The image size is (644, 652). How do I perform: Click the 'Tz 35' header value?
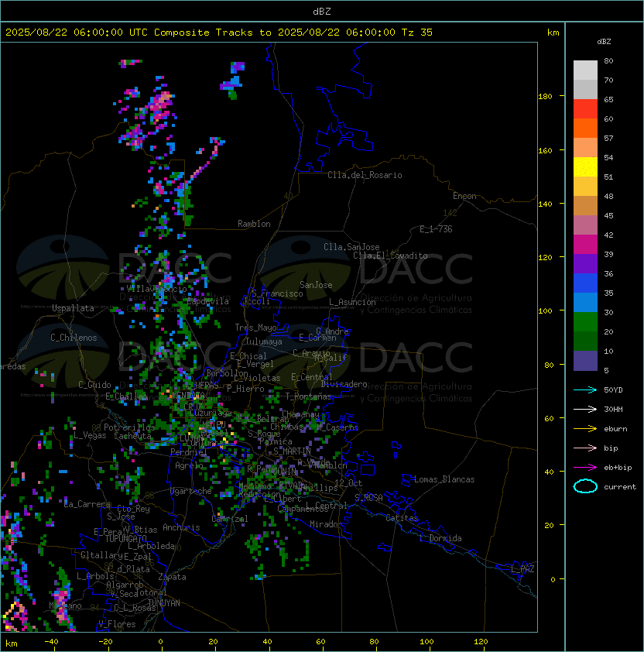pos(417,33)
